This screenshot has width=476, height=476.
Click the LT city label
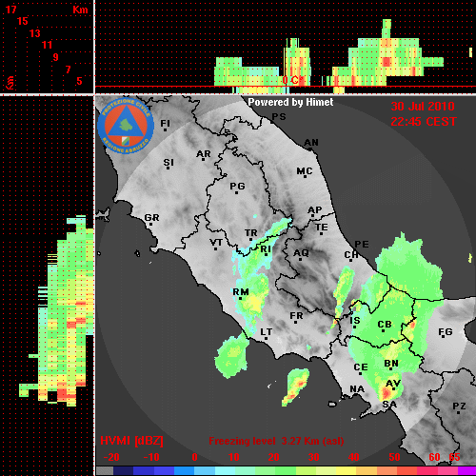tap(267, 332)
